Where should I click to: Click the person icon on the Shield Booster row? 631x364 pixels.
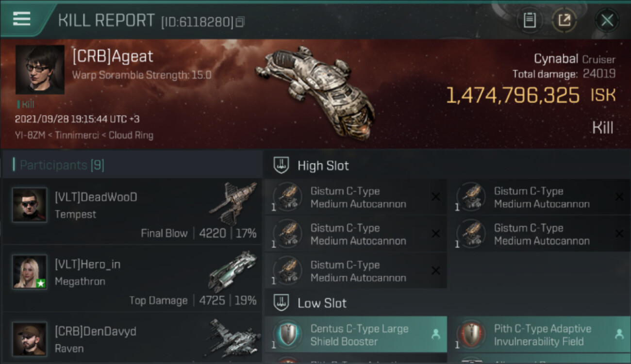click(435, 334)
